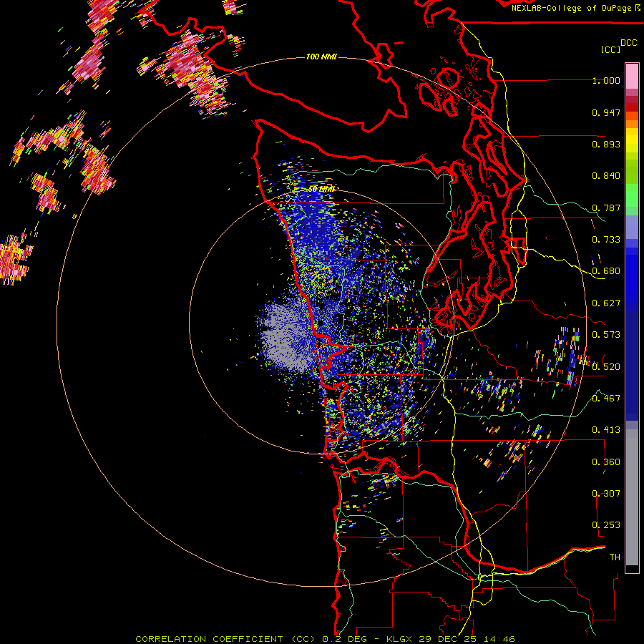
Task: Click the NEXLAB-College of DuPage credit text
Action: (x=572, y=8)
